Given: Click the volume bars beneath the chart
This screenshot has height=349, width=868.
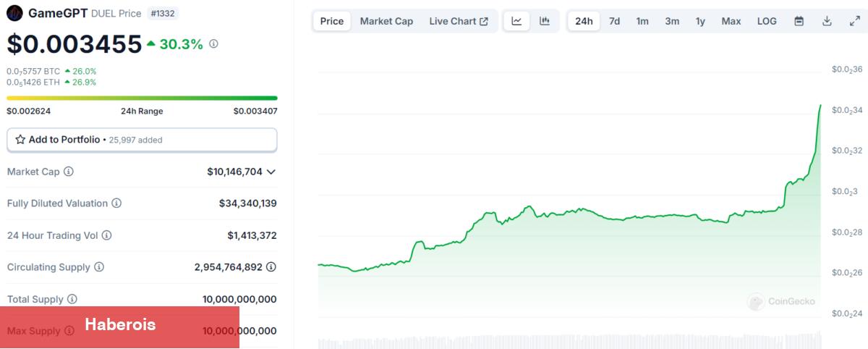Looking at the screenshot, I should 569,340.
